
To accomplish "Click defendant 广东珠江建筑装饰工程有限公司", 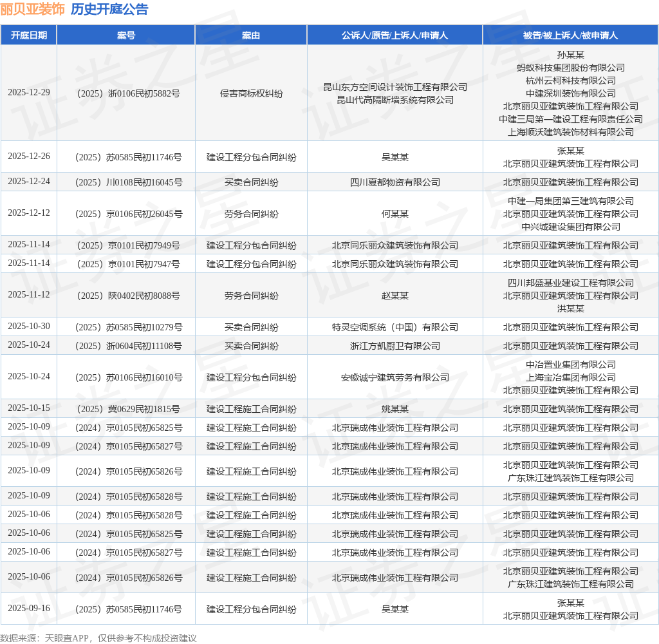I will point(570,477).
